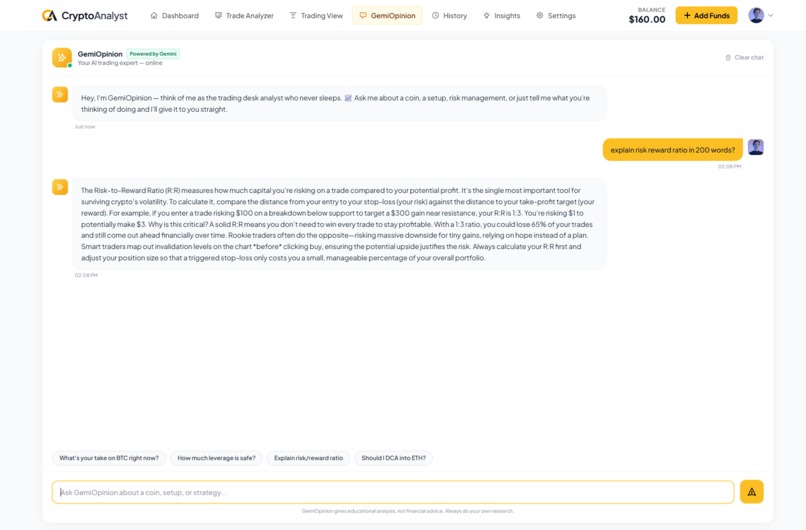Click the Powered by Gemini badge

point(153,53)
